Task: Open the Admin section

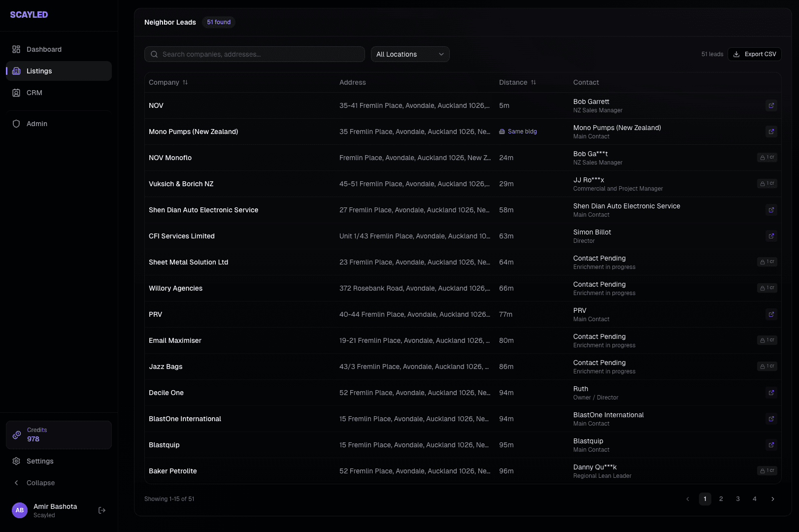Action: tap(37, 124)
